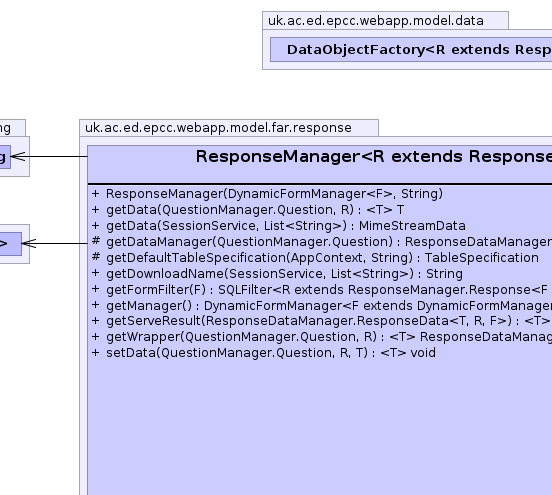
Task: Click the public plus marker beside getManager
Action: click(95, 305)
